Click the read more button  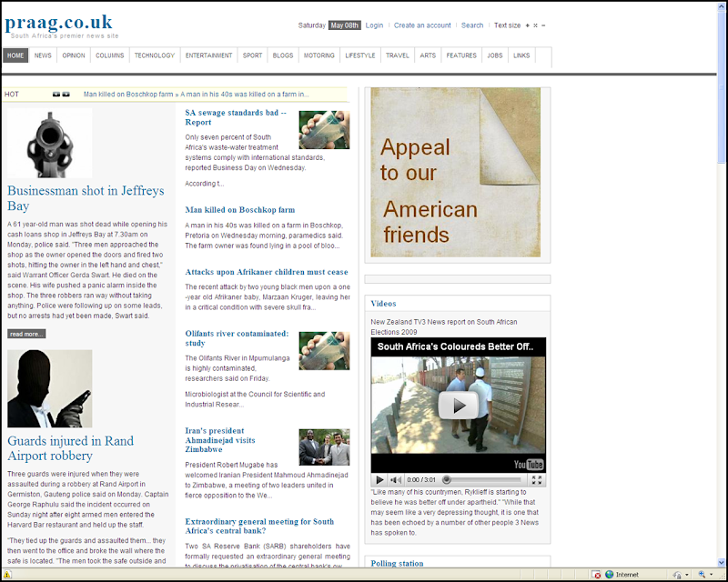pyautogui.click(x=26, y=334)
